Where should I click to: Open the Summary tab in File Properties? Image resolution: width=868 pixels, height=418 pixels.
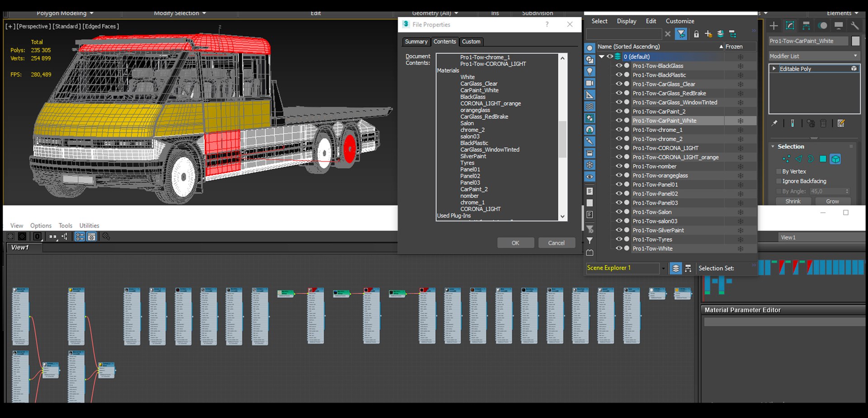416,42
